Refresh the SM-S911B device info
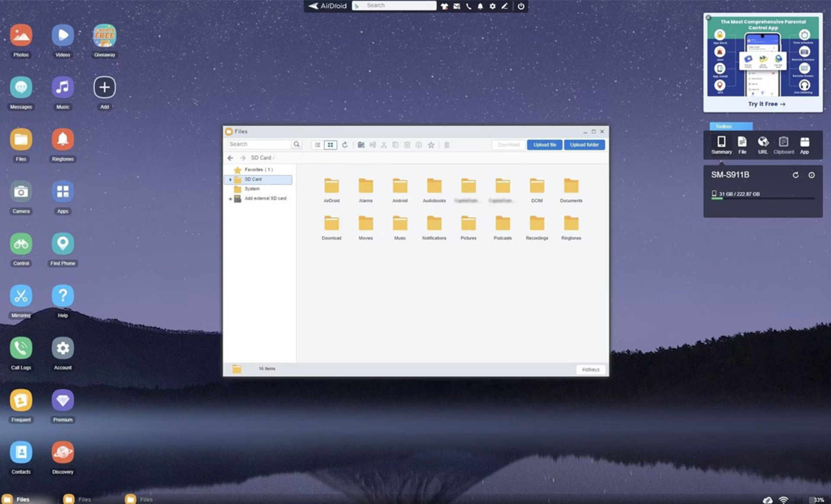 [x=796, y=175]
